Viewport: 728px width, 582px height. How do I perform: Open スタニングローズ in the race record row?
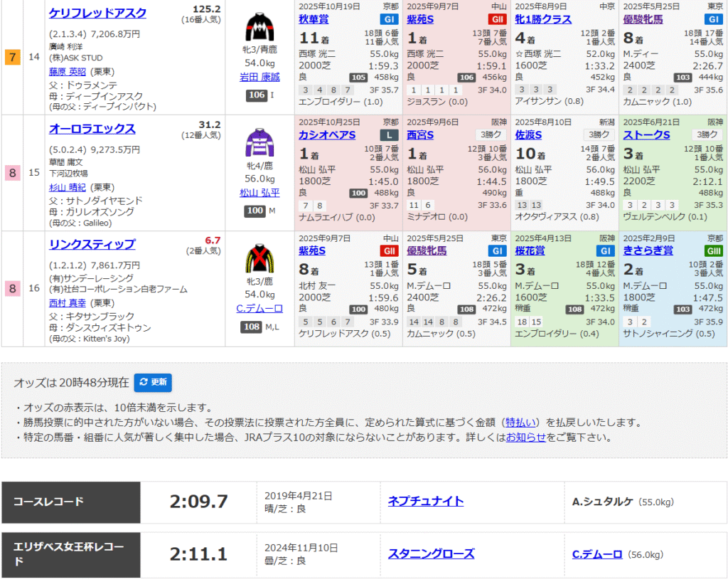[431, 554]
